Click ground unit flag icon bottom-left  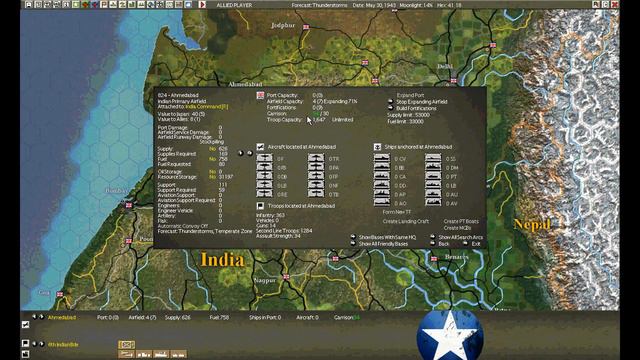click(x=25, y=343)
